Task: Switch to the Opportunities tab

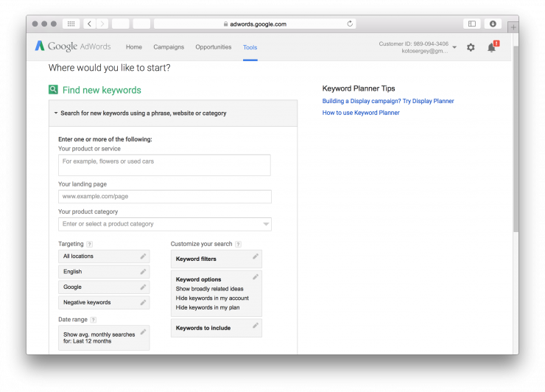Action: click(x=213, y=47)
